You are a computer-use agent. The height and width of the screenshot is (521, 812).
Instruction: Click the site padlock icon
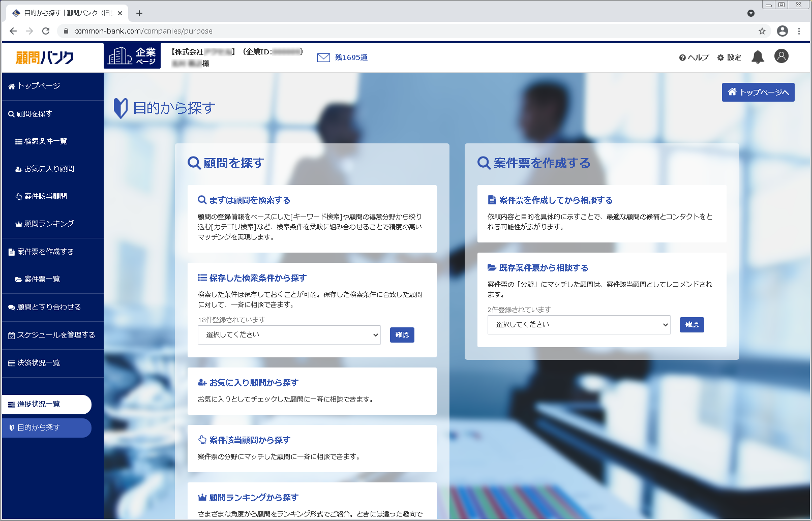click(x=66, y=31)
